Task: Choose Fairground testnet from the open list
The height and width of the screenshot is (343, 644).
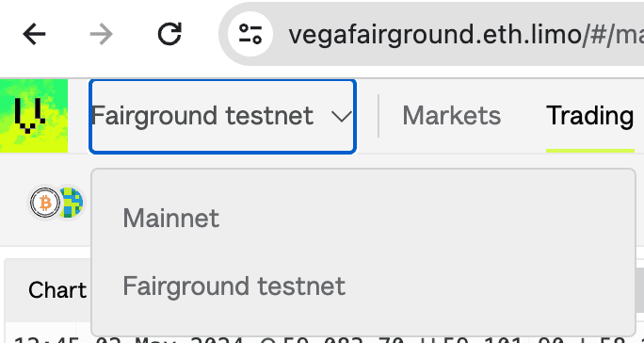Action: tap(234, 286)
